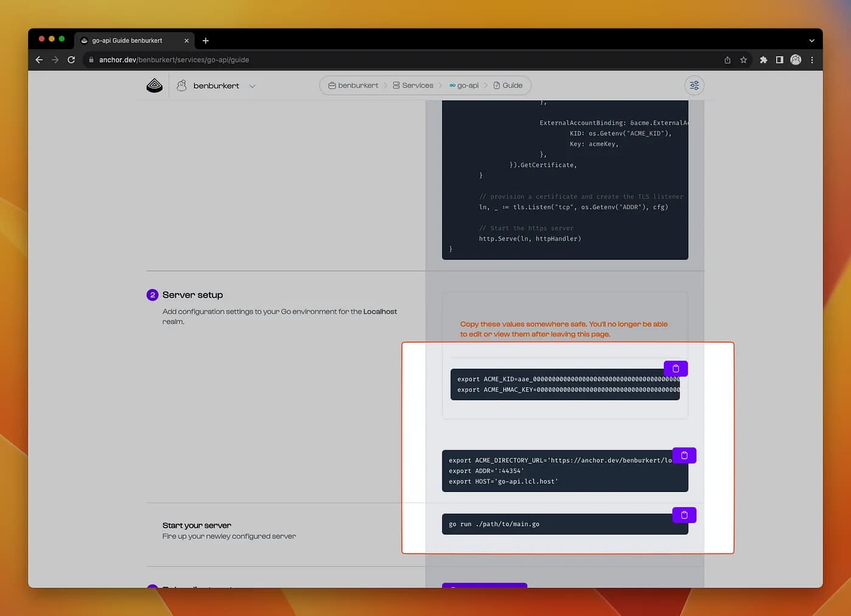
Task: Go to Services breadcrumb
Action: coord(413,86)
